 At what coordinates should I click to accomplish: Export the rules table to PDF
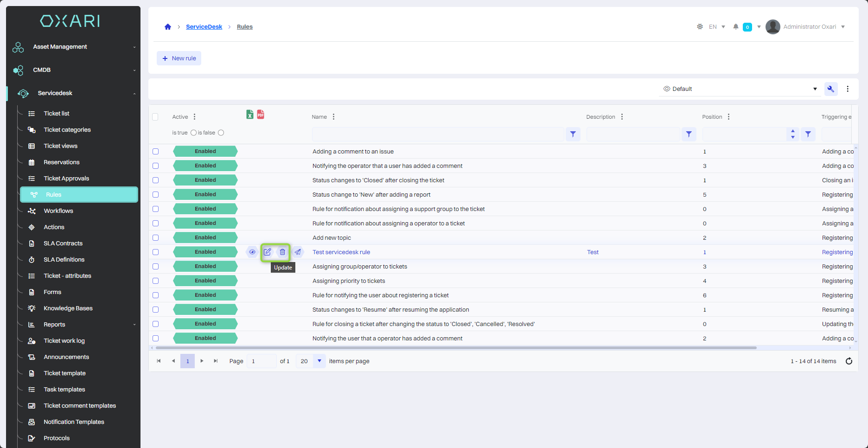[x=261, y=115]
